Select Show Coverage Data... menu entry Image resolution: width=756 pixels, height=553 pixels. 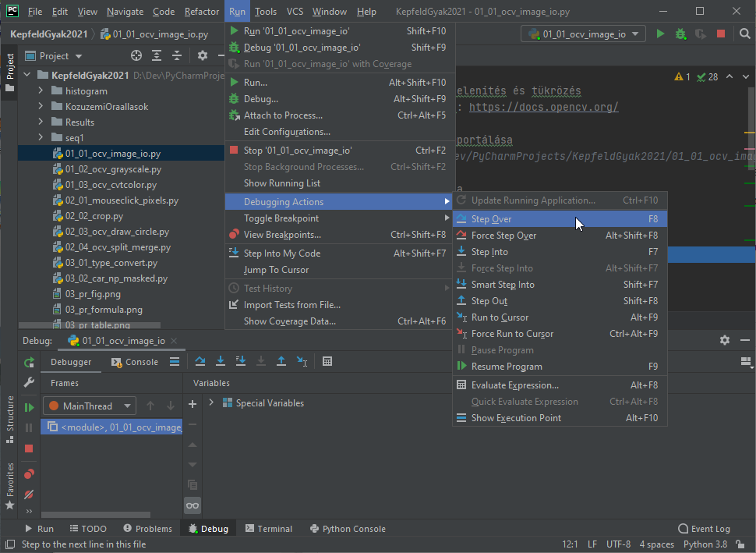pos(340,321)
